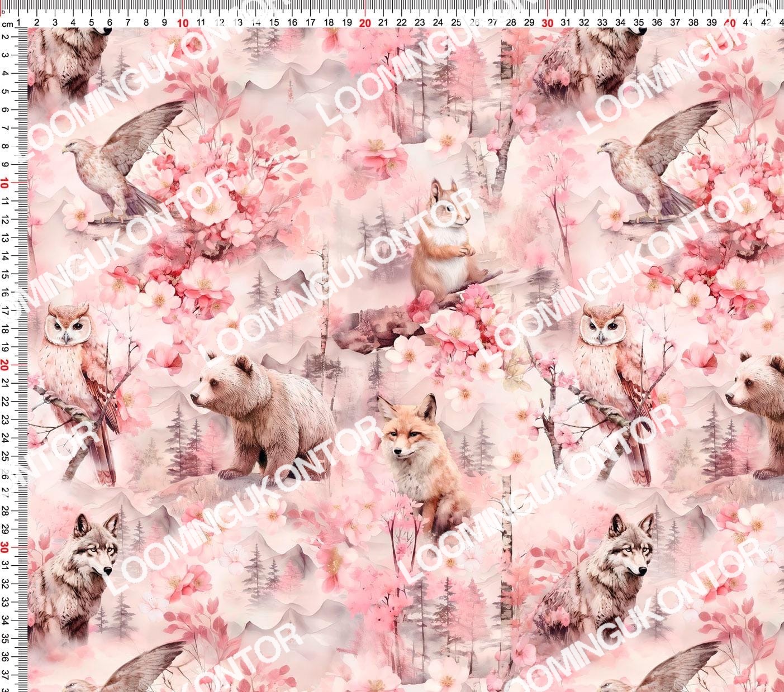Viewport: 784px width, 692px height.
Task: Click the cm unit label in ruler corner
Action: click(x=7, y=25)
